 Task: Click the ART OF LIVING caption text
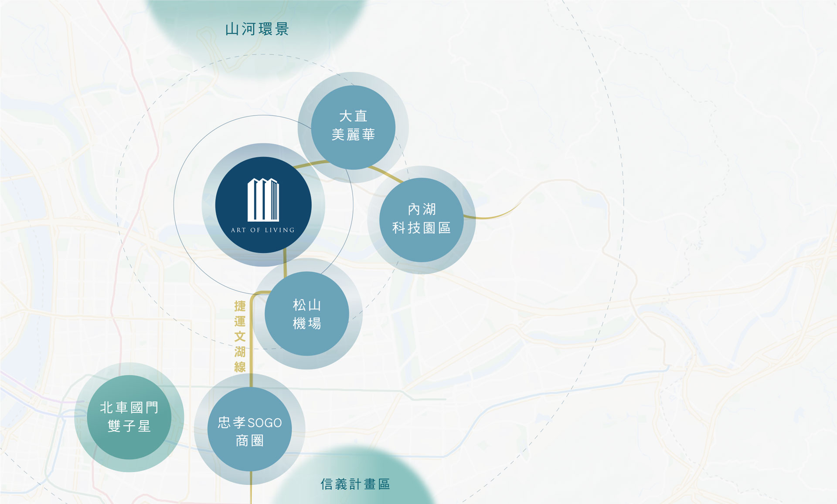pyautogui.click(x=263, y=230)
